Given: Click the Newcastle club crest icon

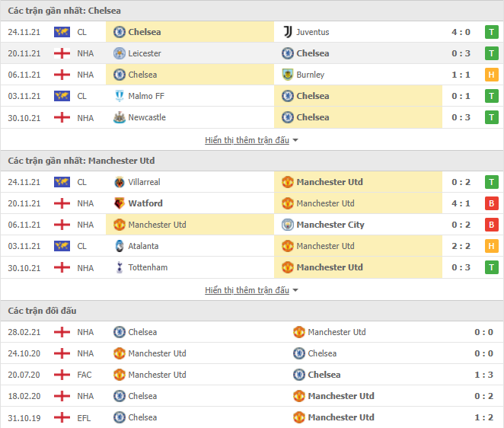Looking at the screenshot, I should click(120, 117).
